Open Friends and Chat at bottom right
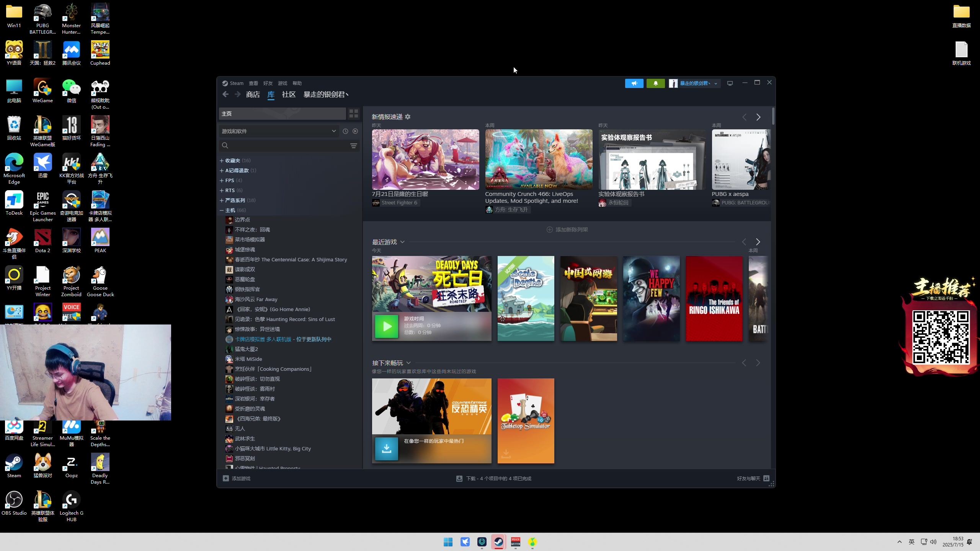The width and height of the screenshot is (980, 551). (x=753, y=478)
